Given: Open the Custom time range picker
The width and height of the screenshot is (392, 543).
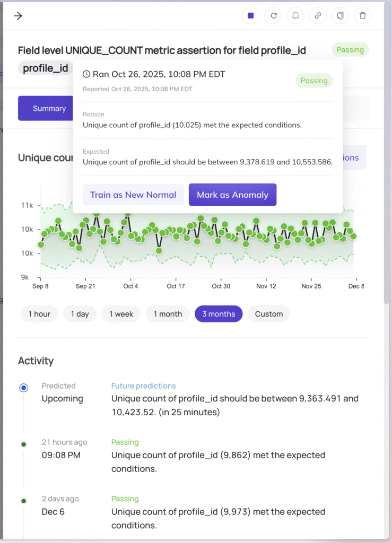Looking at the screenshot, I should pyautogui.click(x=268, y=314).
